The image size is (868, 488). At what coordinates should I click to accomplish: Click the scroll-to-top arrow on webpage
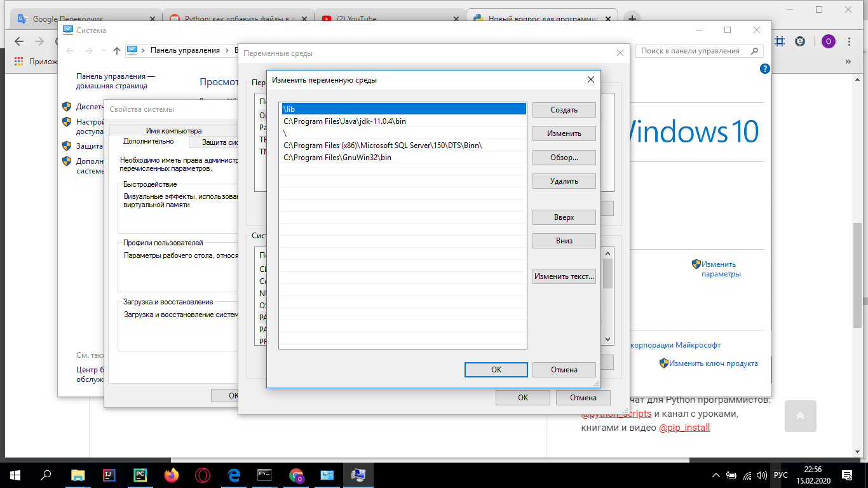801,416
